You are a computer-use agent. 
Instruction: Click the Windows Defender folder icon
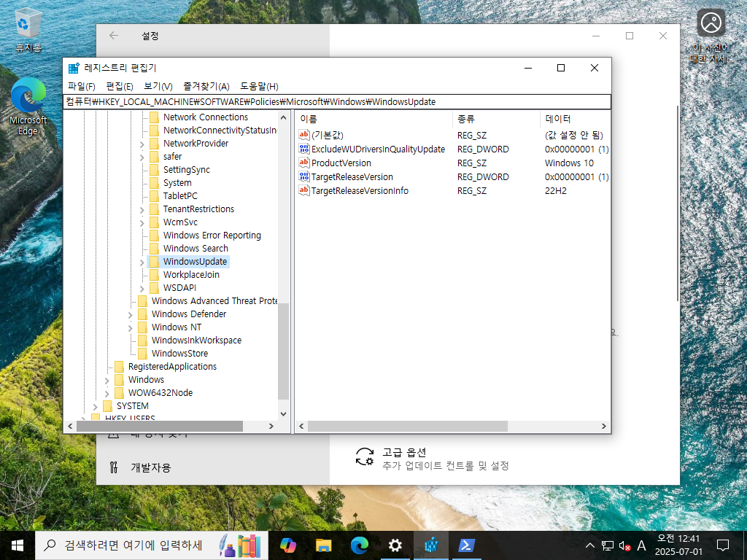coord(142,314)
